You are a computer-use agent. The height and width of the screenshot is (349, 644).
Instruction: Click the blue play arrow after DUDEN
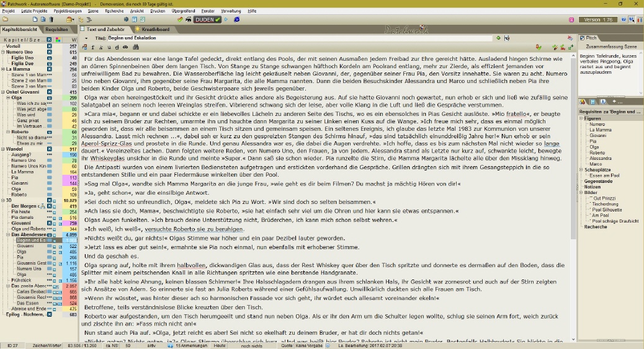[x=226, y=19]
